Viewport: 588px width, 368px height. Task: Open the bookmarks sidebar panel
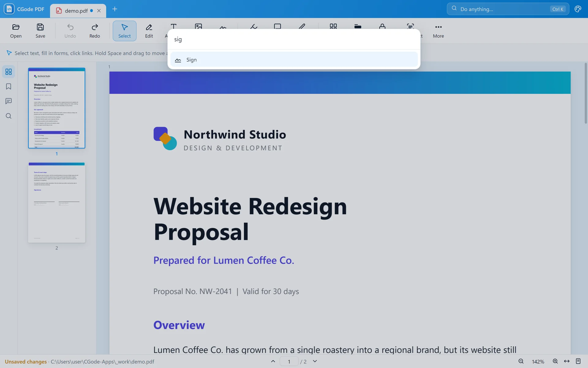point(9,86)
